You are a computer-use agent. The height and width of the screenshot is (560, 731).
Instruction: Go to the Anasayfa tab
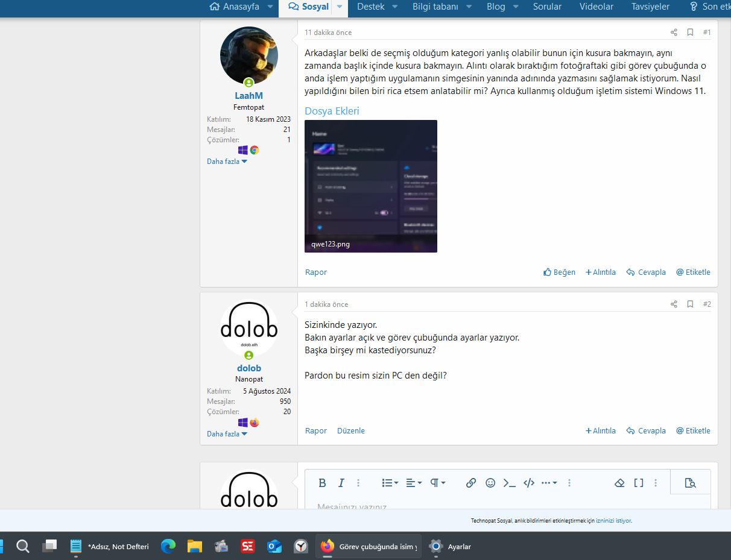[234, 7]
